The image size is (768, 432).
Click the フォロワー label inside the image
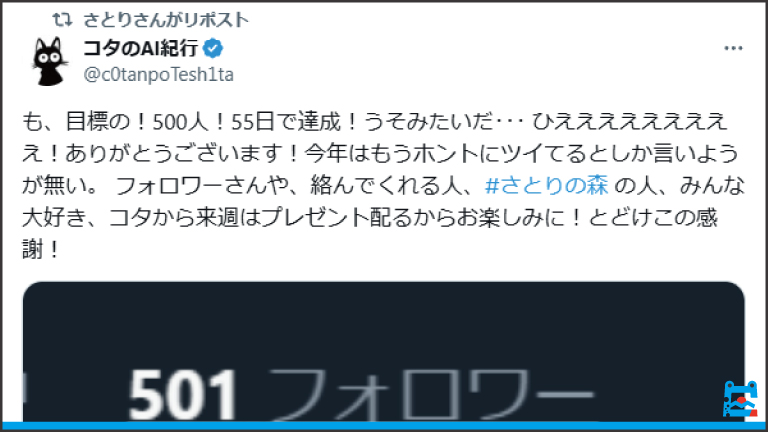431,395
